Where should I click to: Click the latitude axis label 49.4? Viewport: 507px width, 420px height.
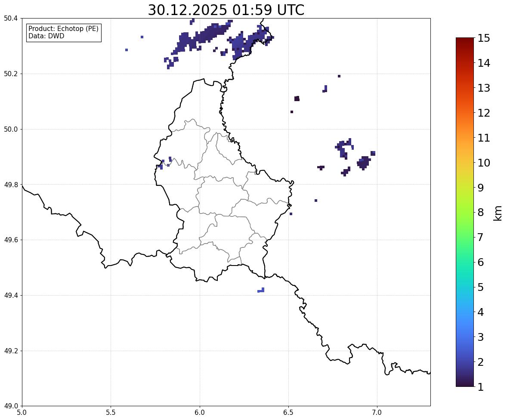tap(10, 295)
